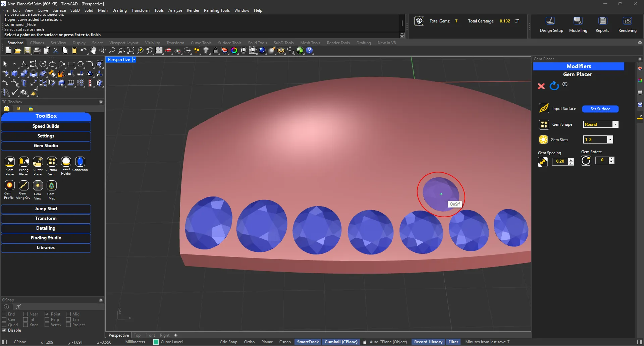The image size is (644, 346).
Task: Launch the Gem Map tool
Action: [x=51, y=185]
